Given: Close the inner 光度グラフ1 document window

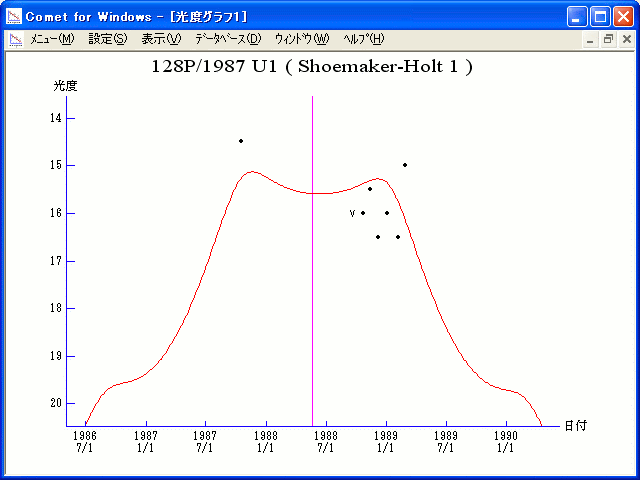Looking at the screenshot, I should click(x=626, y=39).
